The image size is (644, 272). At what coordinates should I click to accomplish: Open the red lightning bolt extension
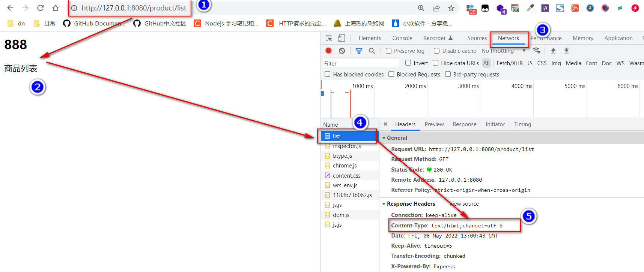point(635,8)
